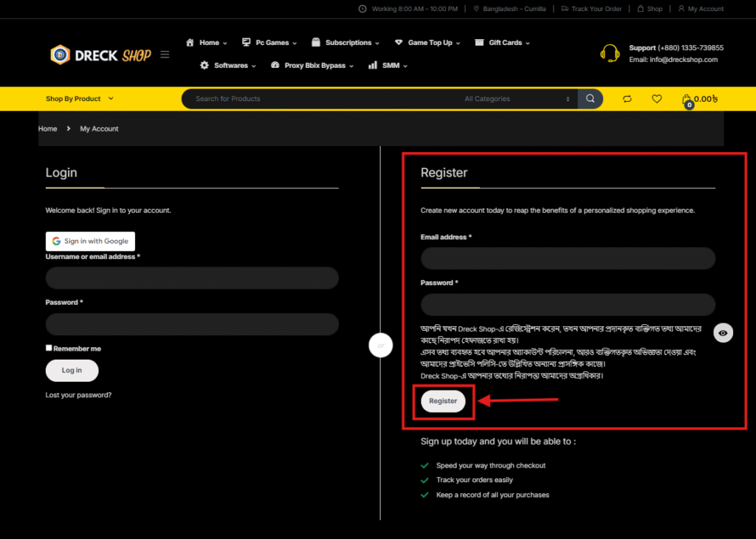
Task: Click the My Account breadcrumb text
Action: 99,128
